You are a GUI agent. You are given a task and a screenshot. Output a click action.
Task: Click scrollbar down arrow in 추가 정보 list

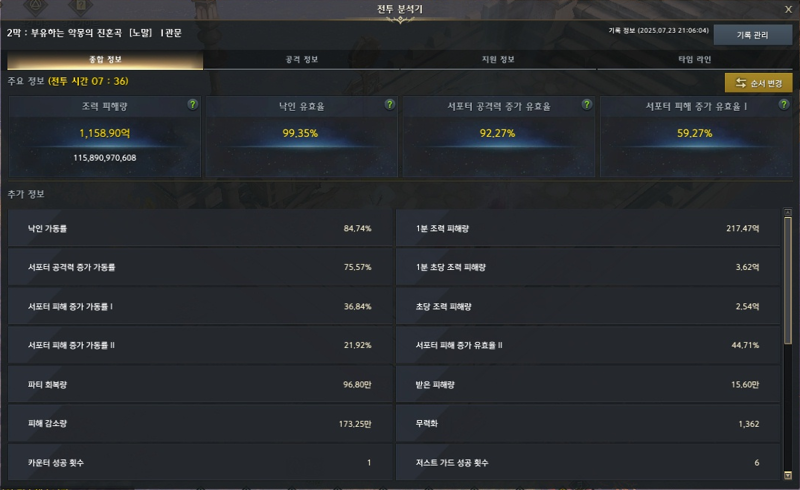[788, 475]
